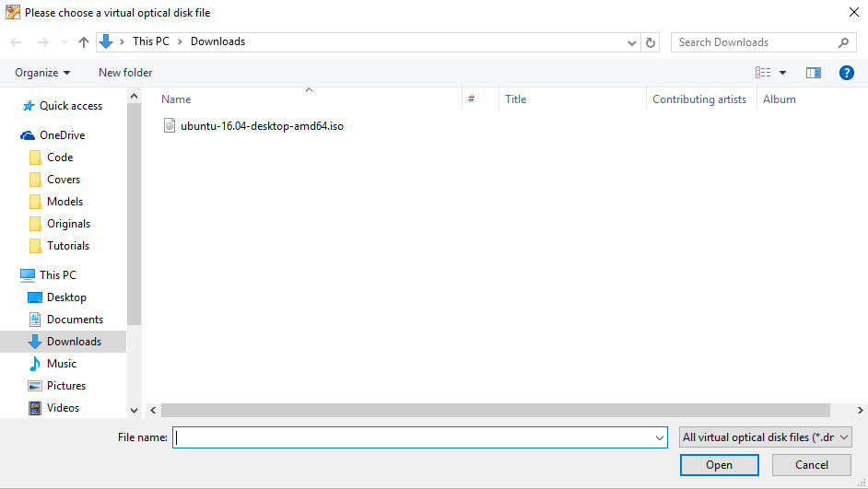Screen dimensions: 868x489
Task: Go up one folder level
Action: 84,42
